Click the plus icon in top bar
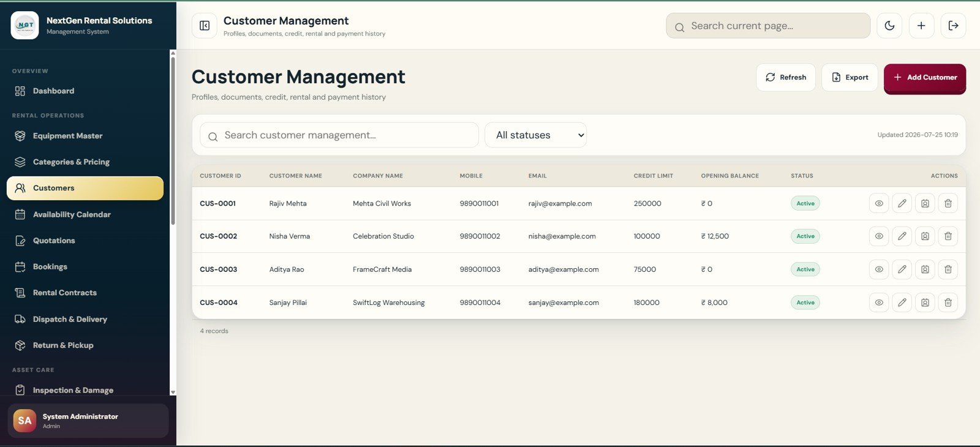 921,26
